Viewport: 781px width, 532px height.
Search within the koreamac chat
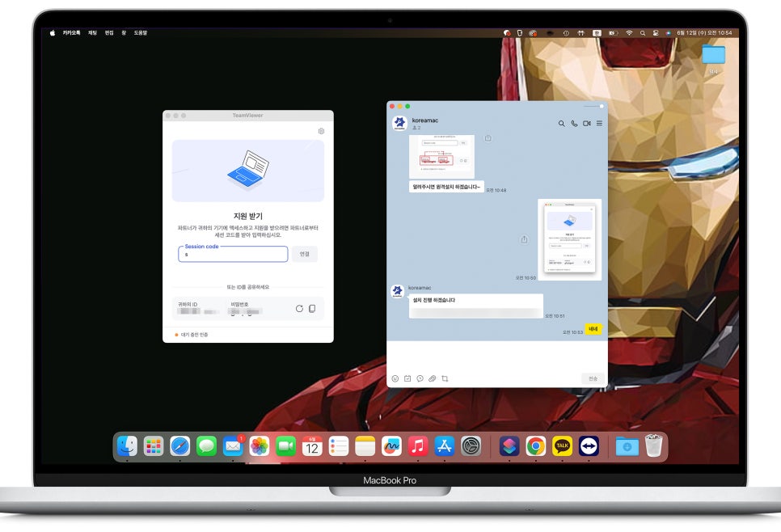point(561,124)
